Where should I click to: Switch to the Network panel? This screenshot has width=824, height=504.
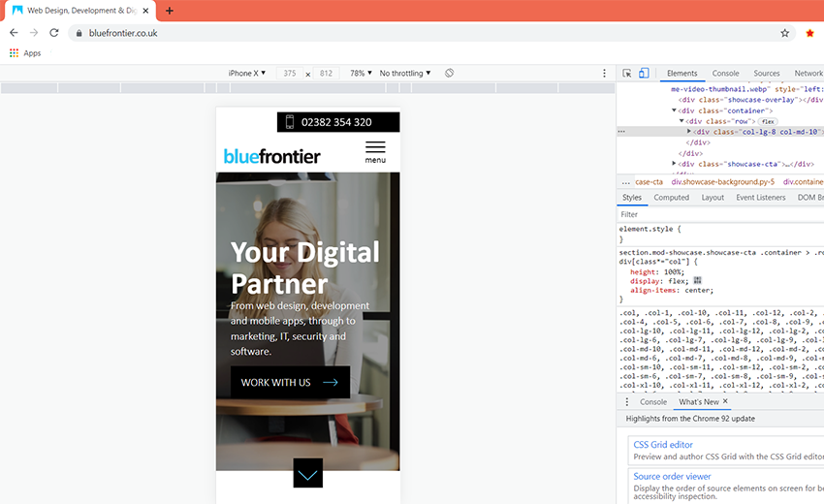(x=808, y=73)
